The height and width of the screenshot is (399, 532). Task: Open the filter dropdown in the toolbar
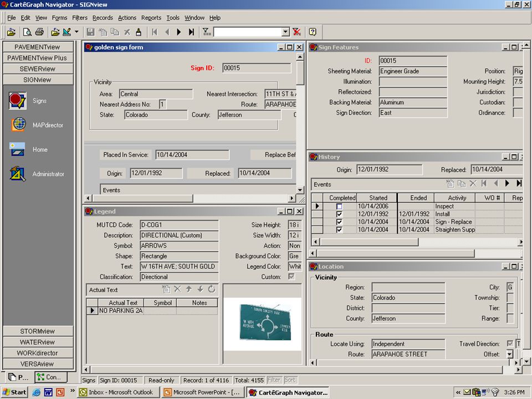point(286,32)
